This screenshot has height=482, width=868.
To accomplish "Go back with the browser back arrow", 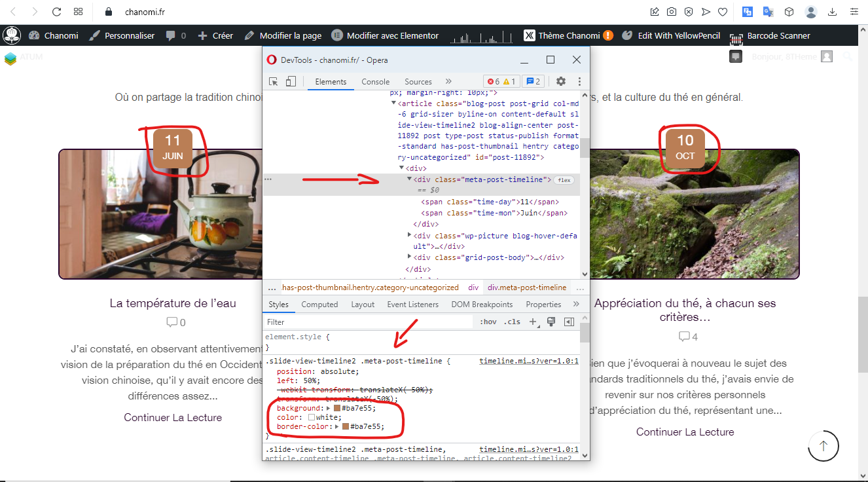I will point(14,12).
